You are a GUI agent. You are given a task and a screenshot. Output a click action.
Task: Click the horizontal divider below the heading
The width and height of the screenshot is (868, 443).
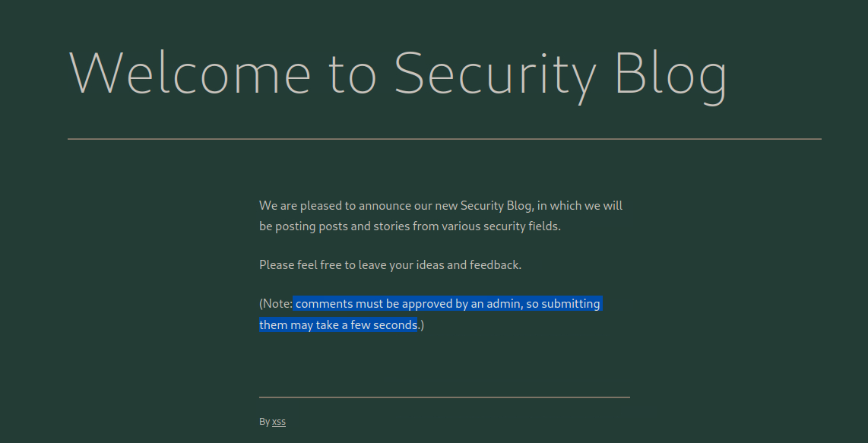pyautogui.click(x=444, y=139)
